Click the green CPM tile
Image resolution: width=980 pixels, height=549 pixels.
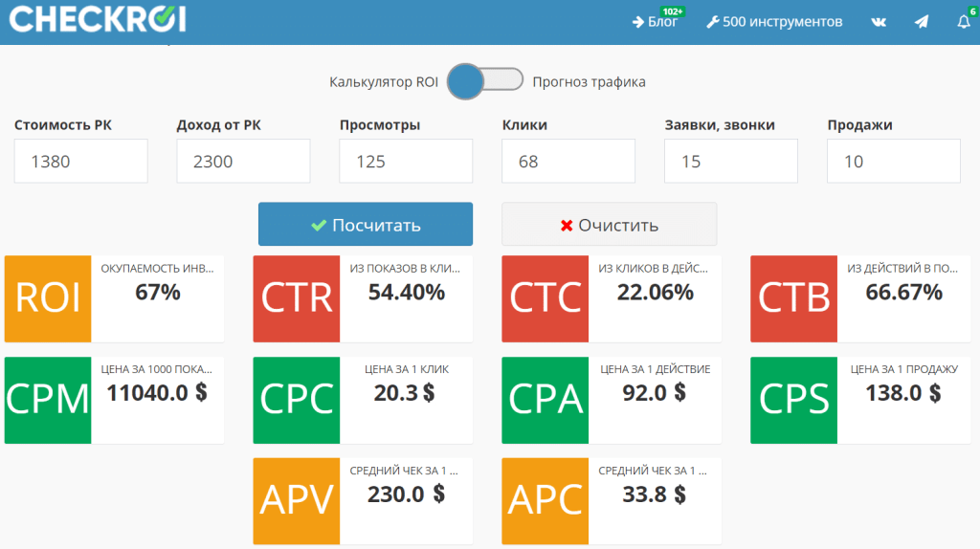click(48, 400)
